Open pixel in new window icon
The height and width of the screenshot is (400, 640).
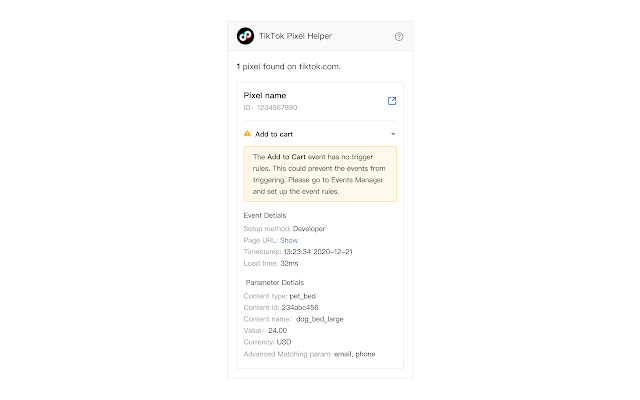pyautogui.click(x=392, y=100)
